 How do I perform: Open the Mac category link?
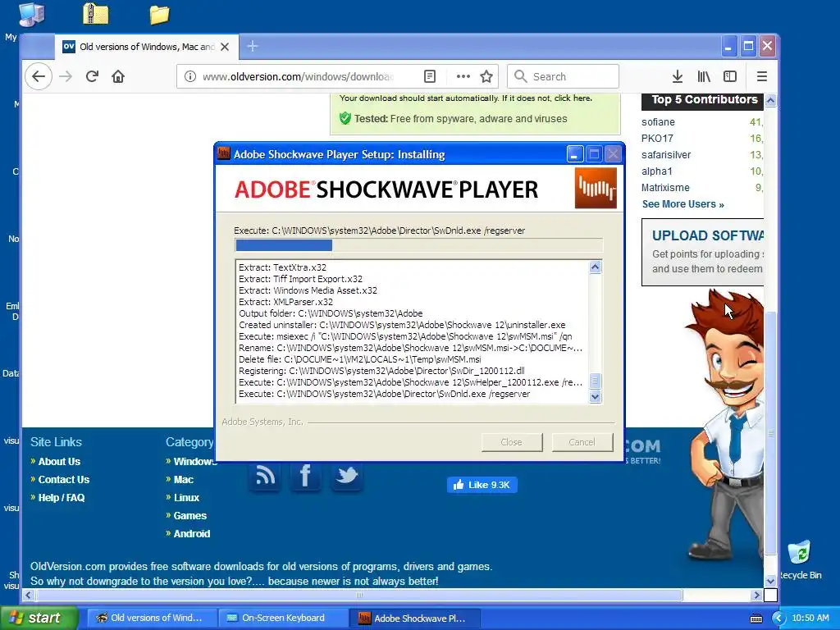tap(183, 479)
